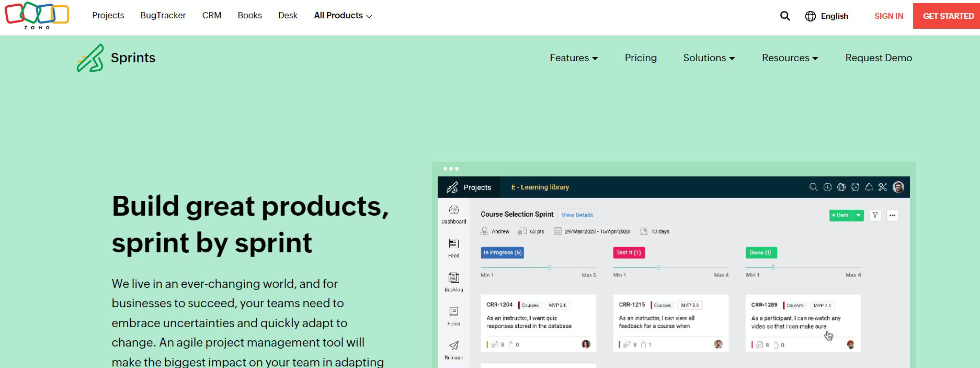Image resolution: width=980 pixels, height=368 pixels.
Task: Open the English language selector
Action: coord(827,16)
